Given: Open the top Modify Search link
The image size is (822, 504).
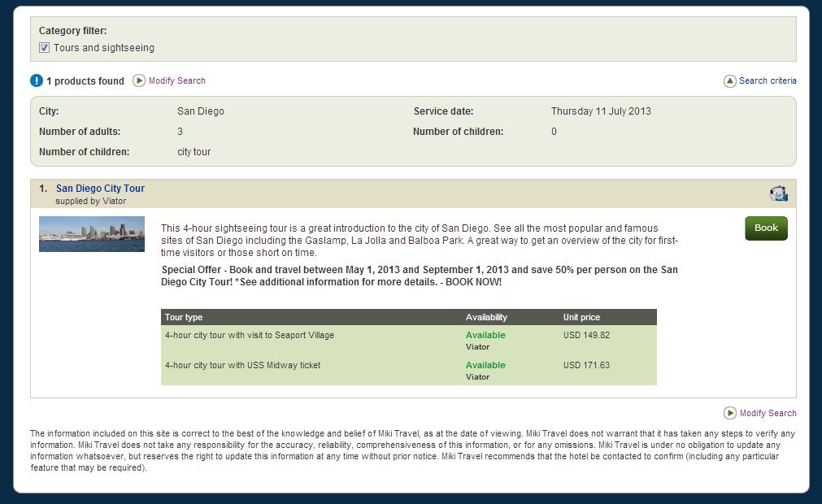Looking at the screenshot, I should pos(176,80).
